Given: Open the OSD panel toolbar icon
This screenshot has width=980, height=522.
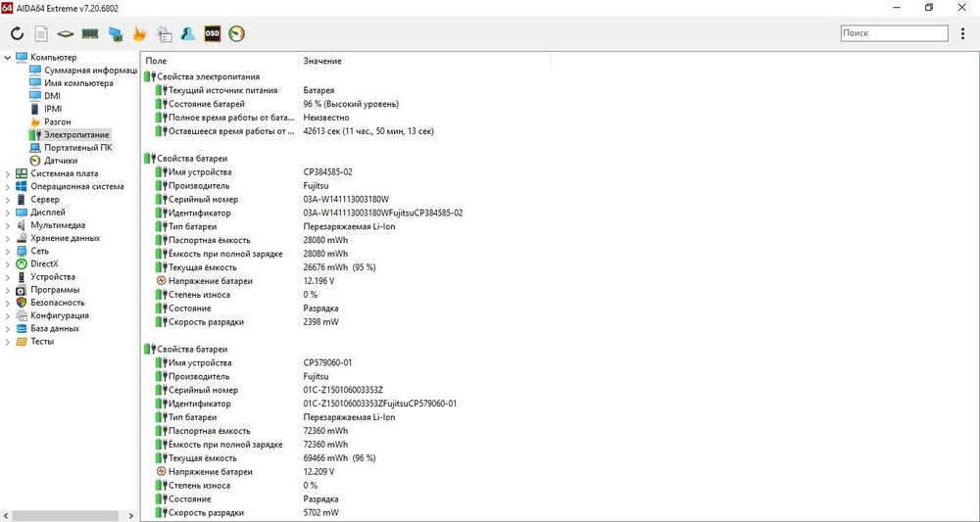Looking at the screenshot, I should click(213, 33).
